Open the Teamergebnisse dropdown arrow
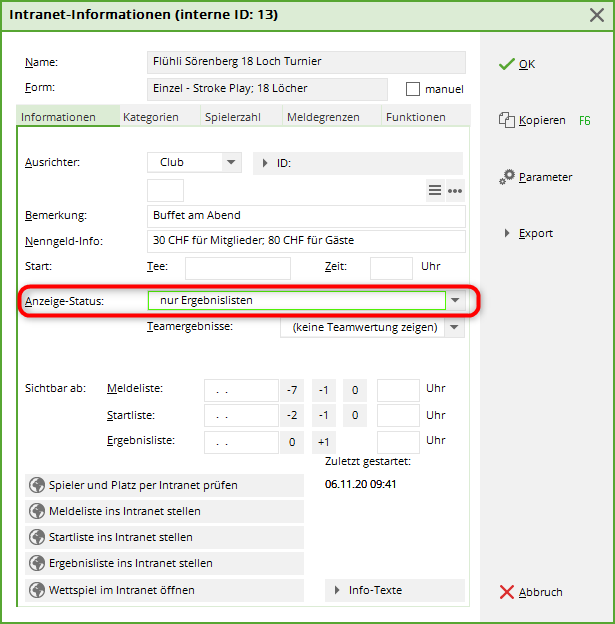 tap(454, 327)
